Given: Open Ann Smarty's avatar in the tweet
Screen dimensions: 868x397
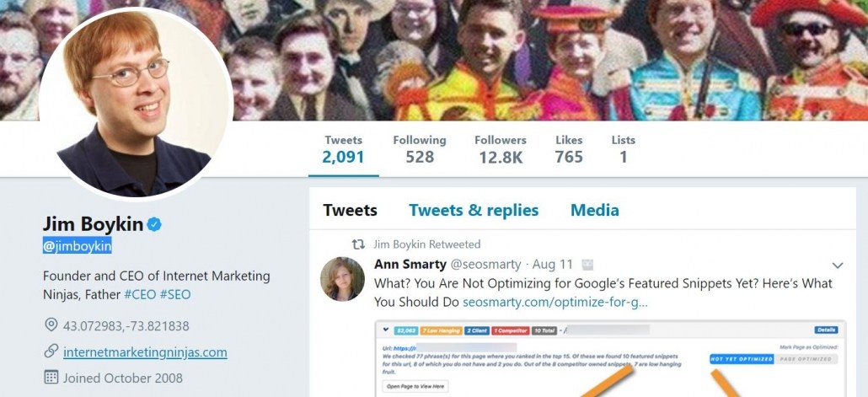Looking at the screenshot, I should click(342, 279).
